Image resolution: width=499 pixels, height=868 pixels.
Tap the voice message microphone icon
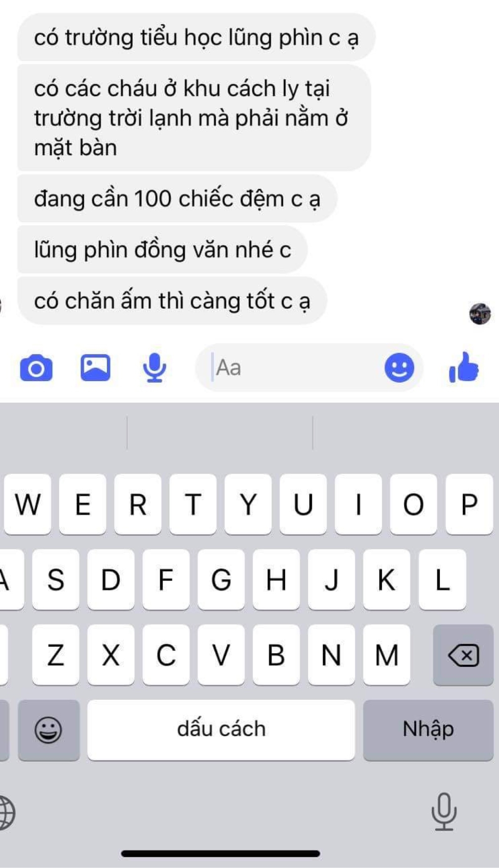tap(154, 368)
